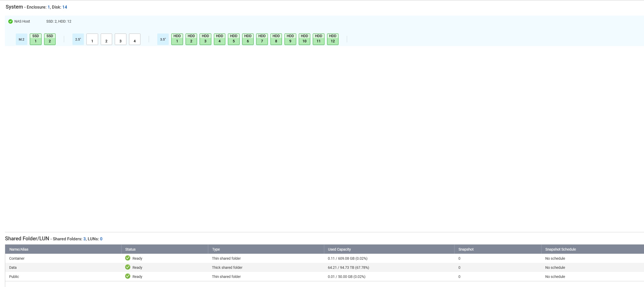Screen dimensions: 644x287
Task: Click the HDD 12 disk icon
Action: coord(333,39)
